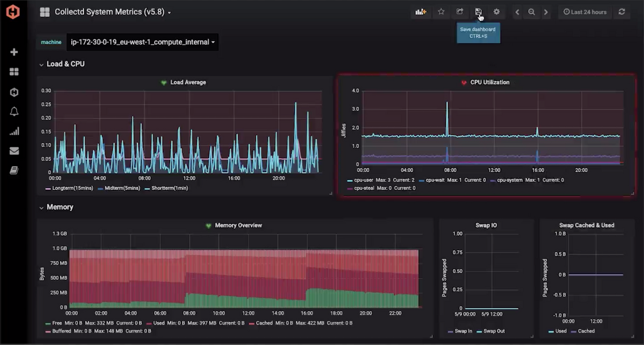This screenshot has height=345, width=644.
Task: Open the Share dashboard icon
Action: (460, 12)
